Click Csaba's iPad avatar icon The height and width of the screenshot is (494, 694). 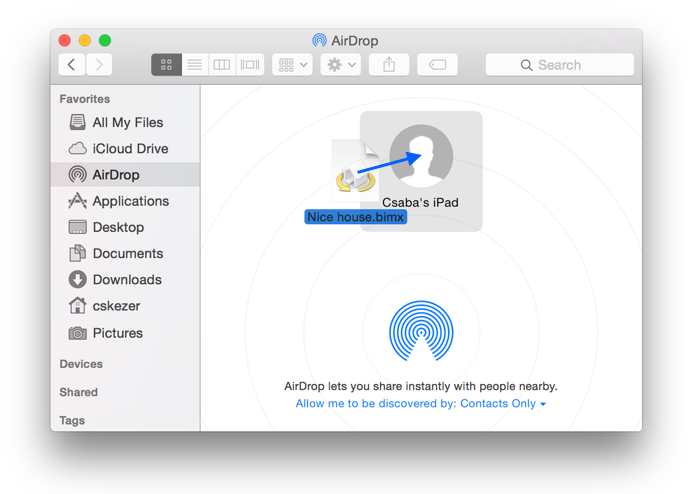421,156
